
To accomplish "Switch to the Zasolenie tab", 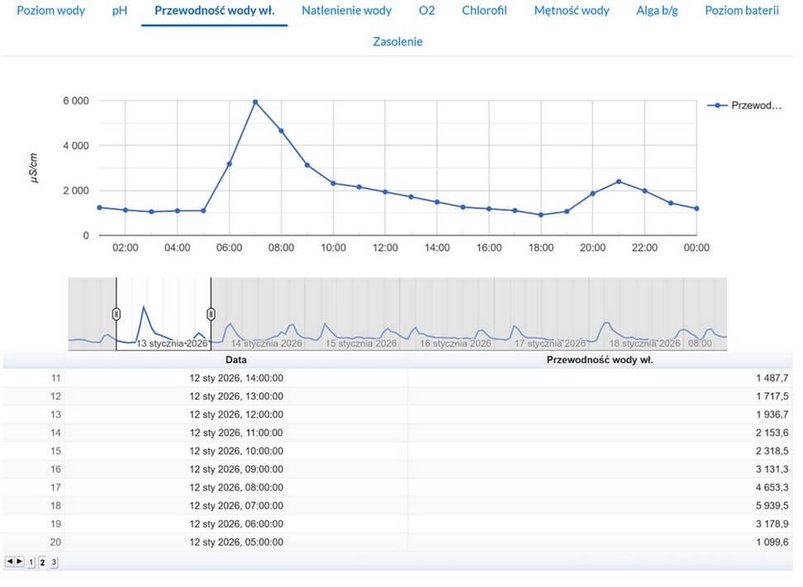I will pyautogui.click(x=397, y=42).
